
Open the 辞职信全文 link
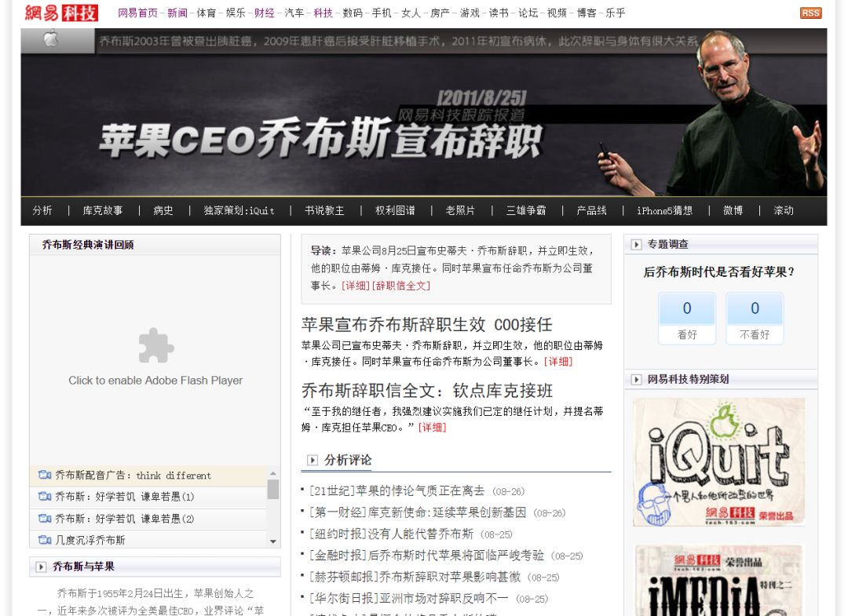[x=401, y=286]
